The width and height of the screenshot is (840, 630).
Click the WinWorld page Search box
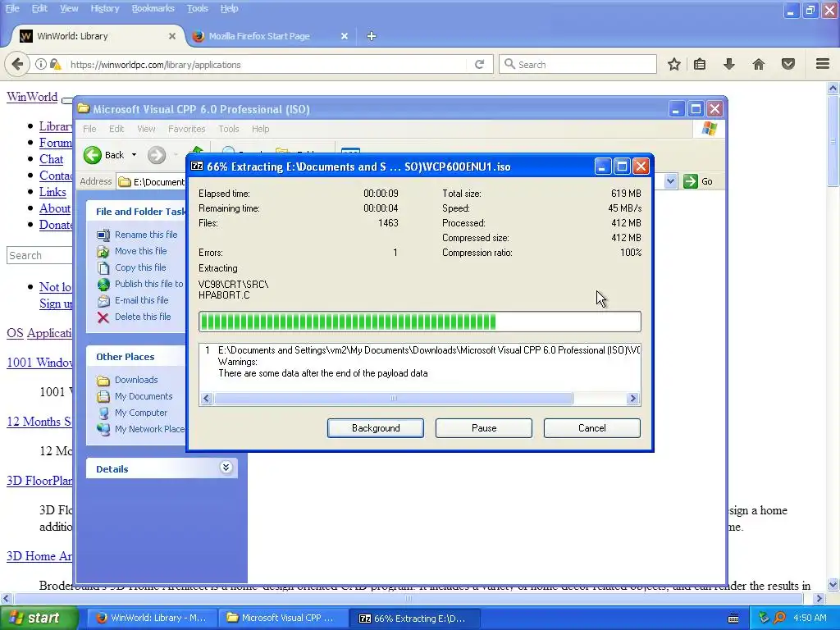coord(39,256)
